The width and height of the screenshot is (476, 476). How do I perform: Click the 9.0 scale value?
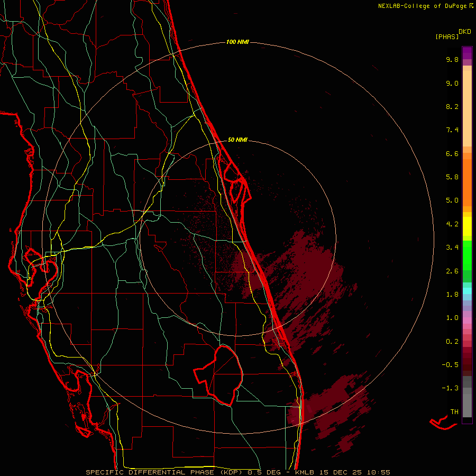tap(452, 83)
